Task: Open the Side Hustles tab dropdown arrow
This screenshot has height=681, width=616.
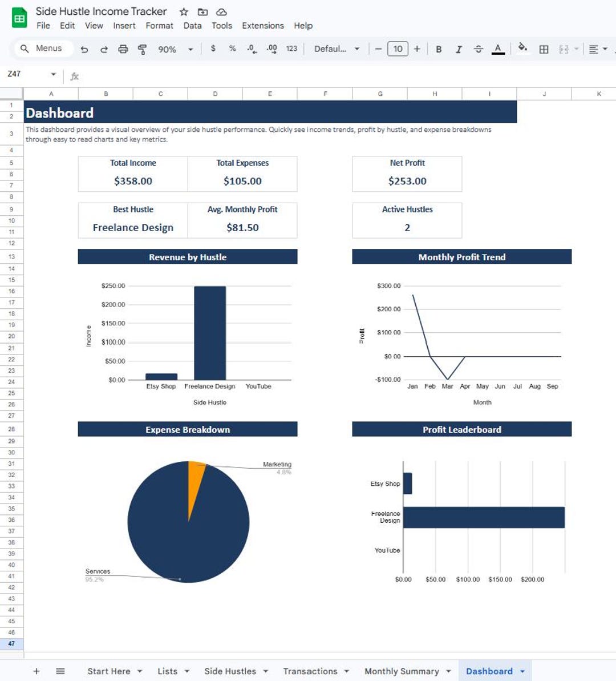Action: [x=265, y=671]
